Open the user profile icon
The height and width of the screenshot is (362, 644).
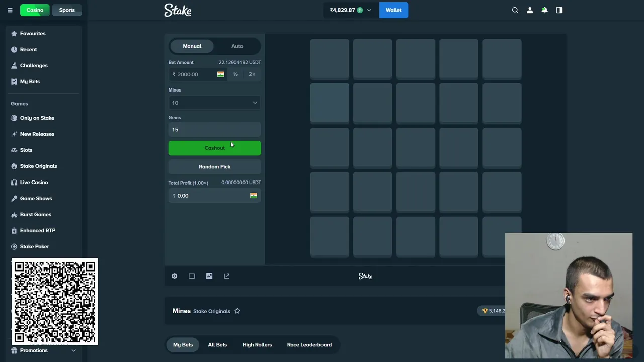(530, 10)
